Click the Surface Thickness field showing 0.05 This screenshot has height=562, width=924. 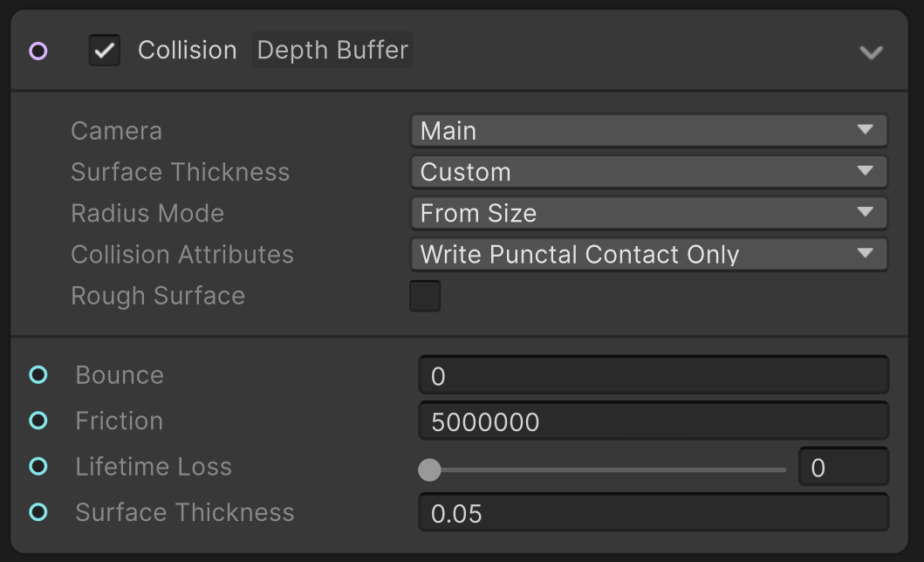point(653,513)
